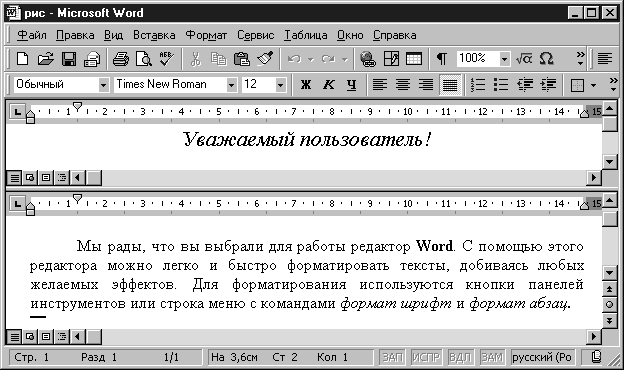
Task: Click bulleted list button
Action: coord(501,84)
